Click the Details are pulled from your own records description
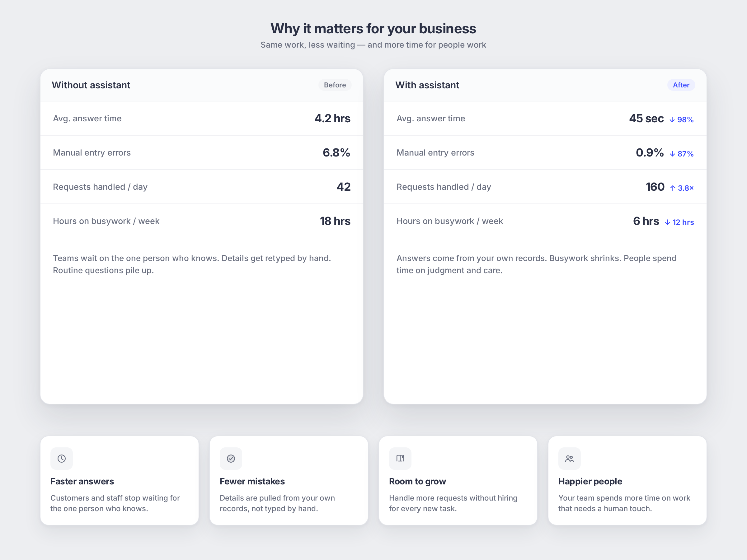 [277, 503]
